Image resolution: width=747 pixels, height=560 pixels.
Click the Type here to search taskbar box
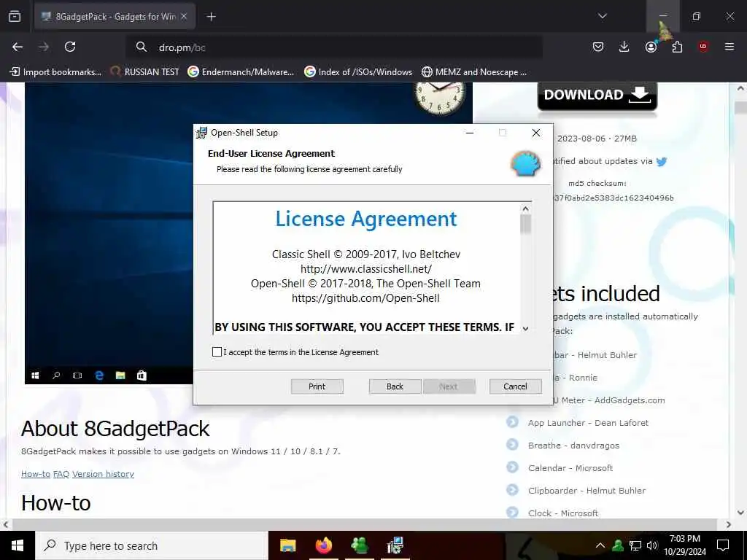(152, 545)
